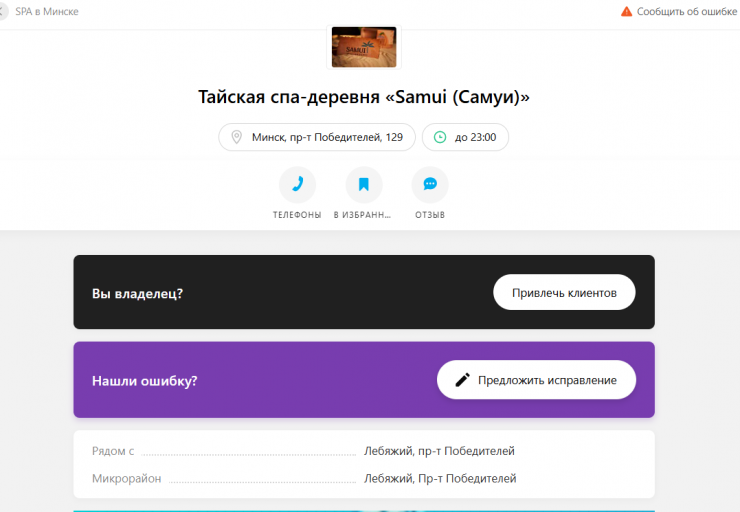This screenshot has width=740, height=512.
Task: Open working hours до 23:00 pill
Action: click(x=465, y=137)
